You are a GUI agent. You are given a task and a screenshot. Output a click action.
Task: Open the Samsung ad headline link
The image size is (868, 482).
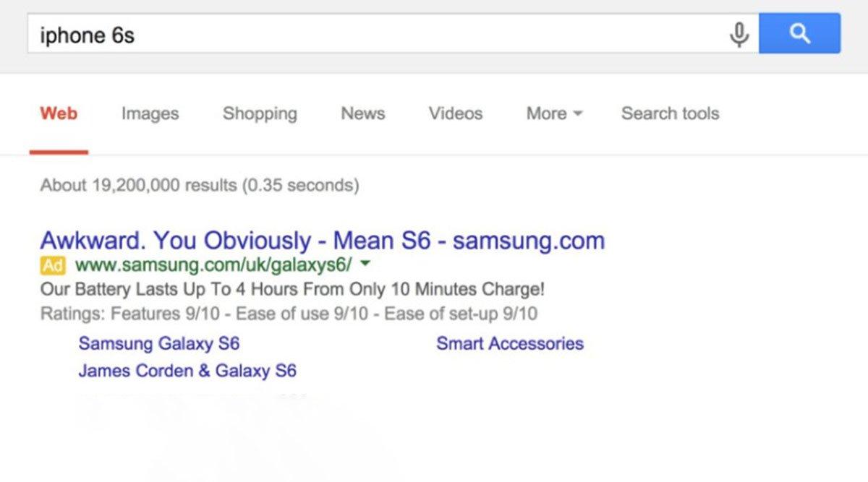tap(322, 239)
